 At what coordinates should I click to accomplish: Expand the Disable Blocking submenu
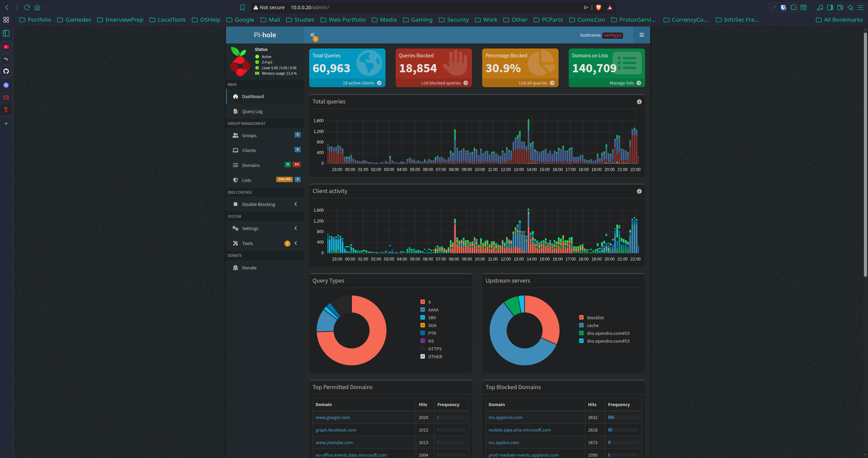[265, 204]
